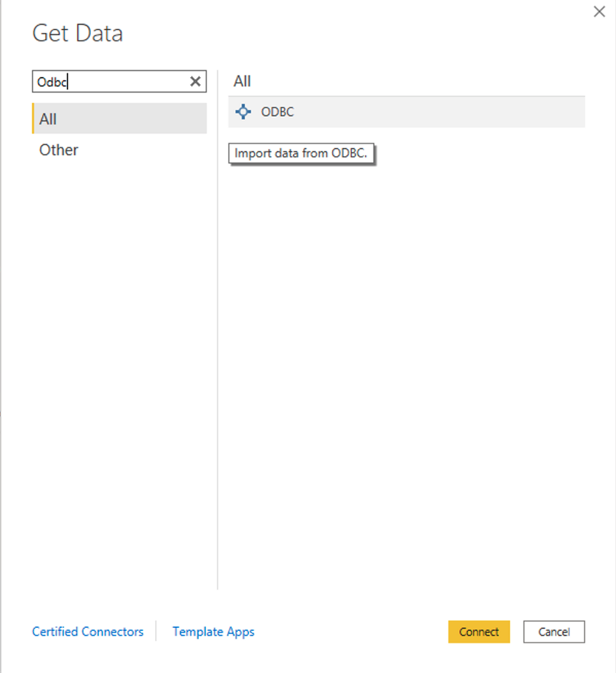The width and height of the screenshot is (616, 673).
Task: Click yellow marker beside All category
Action: [x=33, y=118]
